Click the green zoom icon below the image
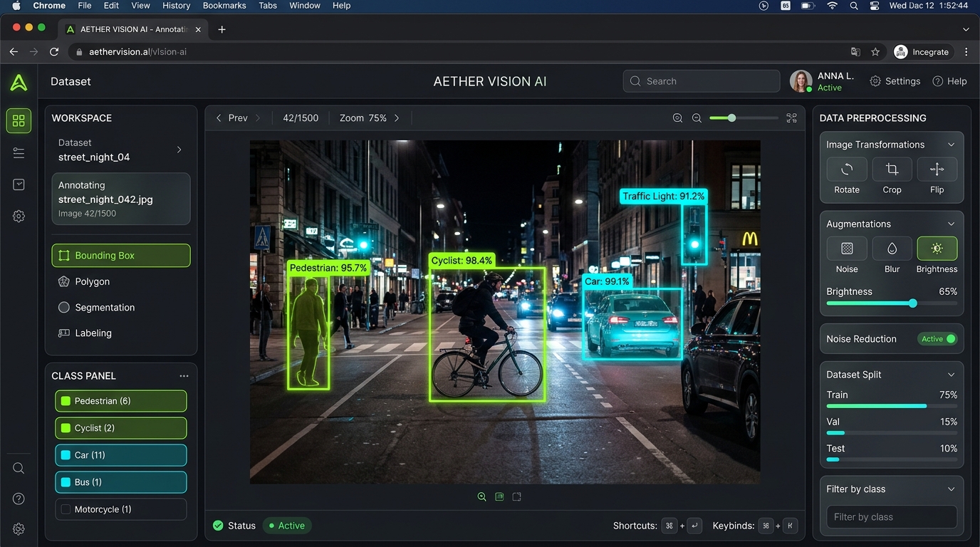This screenshot has width=980, height=547. [482, 496]
